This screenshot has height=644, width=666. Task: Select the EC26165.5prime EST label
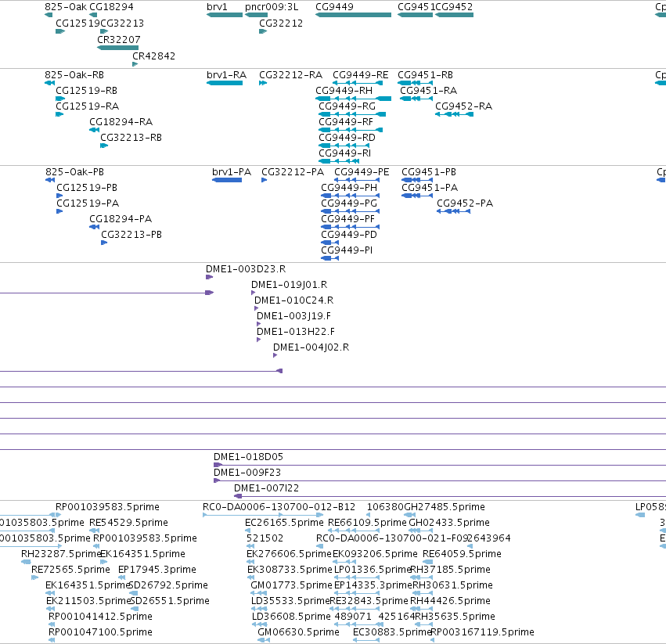click(x=284, y=523)
